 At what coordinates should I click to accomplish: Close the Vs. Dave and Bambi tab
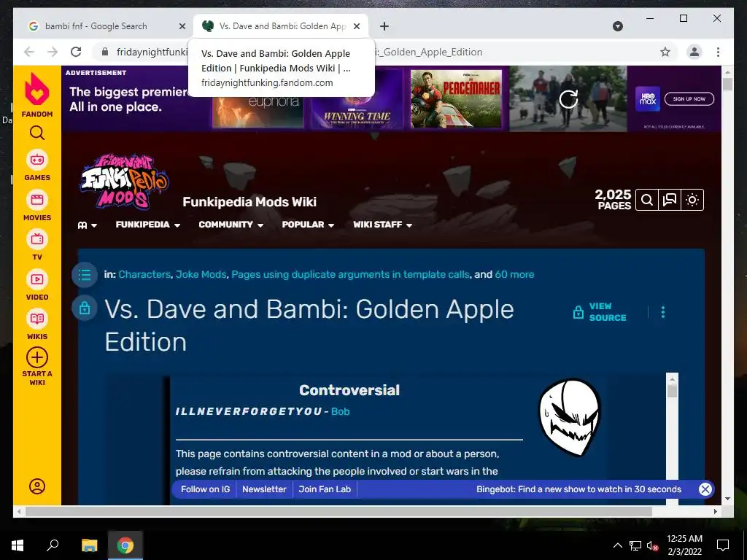(356, 26)
